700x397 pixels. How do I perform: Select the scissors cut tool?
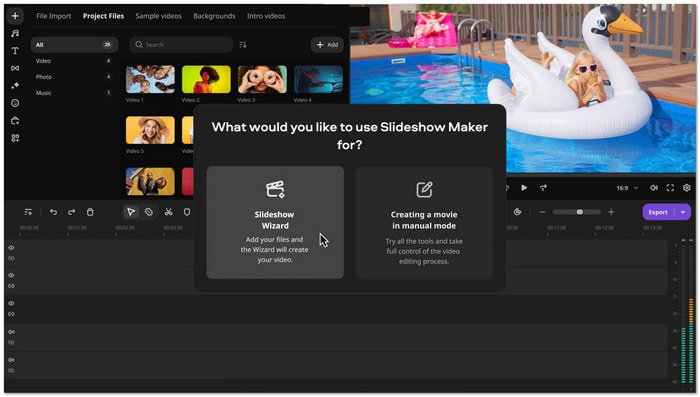[x=168, y=212]
